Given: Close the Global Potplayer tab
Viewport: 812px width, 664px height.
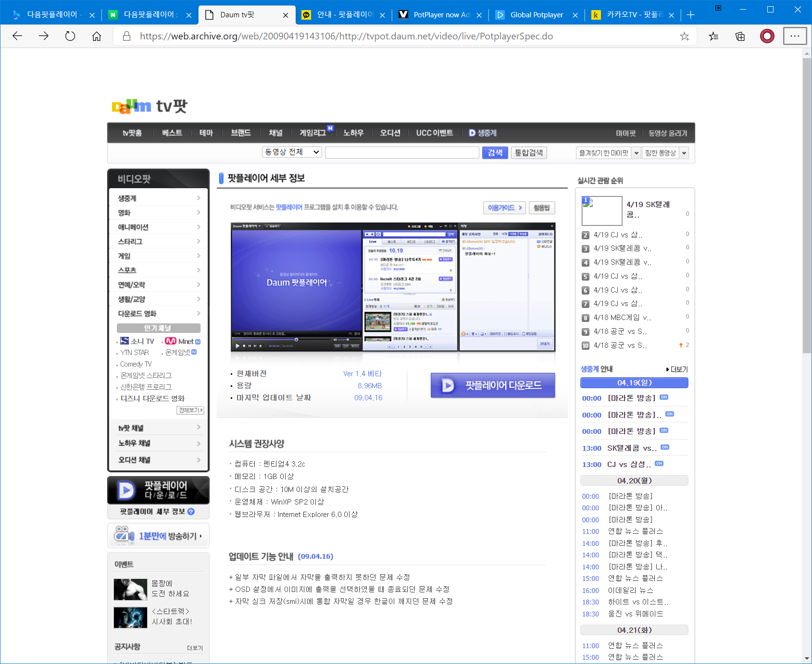Looking at the screenshot, I should click(575, 15).
